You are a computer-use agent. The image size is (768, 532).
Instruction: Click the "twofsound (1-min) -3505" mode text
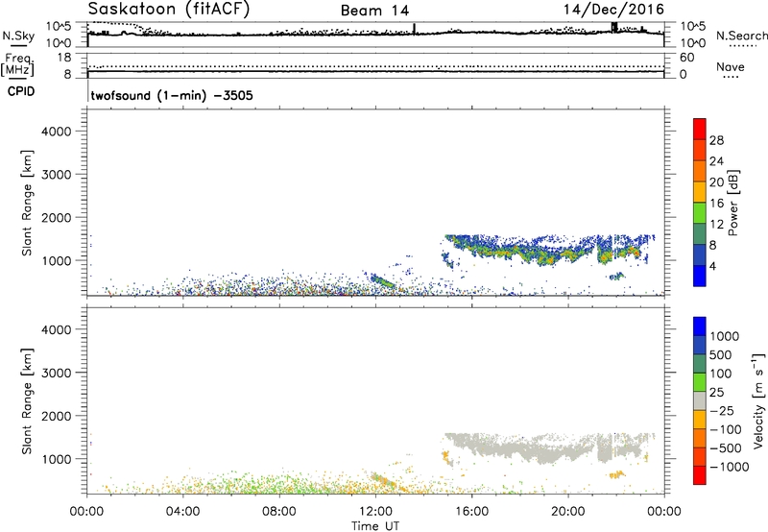click(172, 95)
